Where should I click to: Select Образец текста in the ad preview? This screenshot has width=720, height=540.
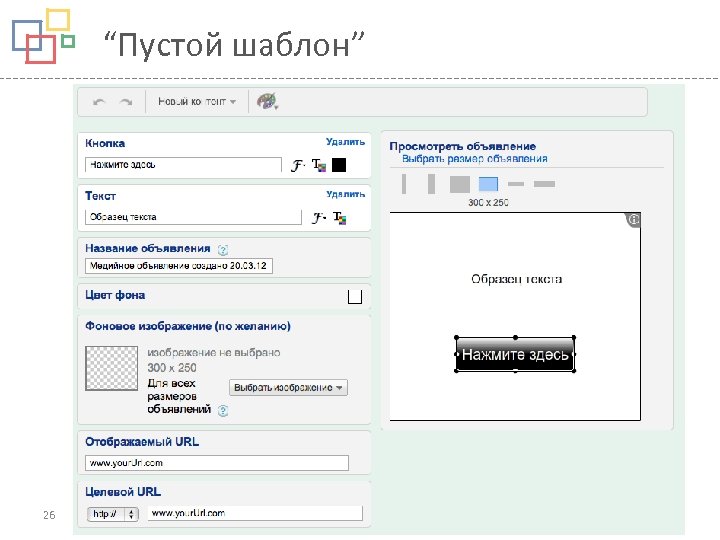pyautogui.click(x=516, y=279)
